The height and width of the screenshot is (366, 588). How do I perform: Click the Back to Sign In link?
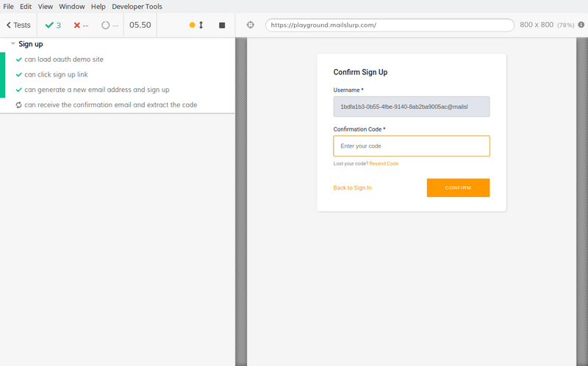(352, 188)
